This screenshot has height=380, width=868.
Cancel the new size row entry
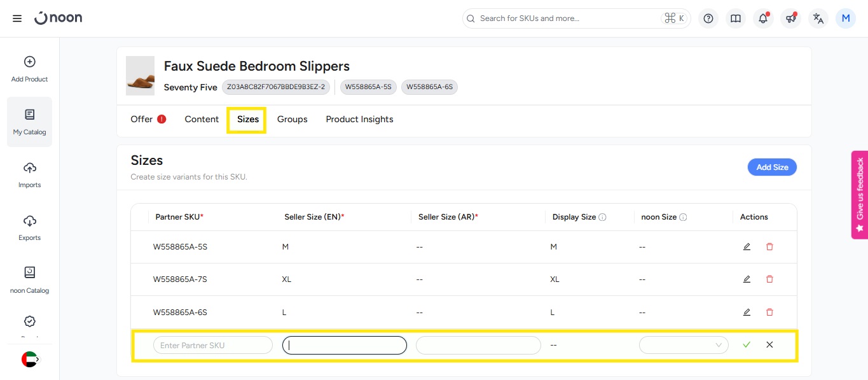[769, 345]
